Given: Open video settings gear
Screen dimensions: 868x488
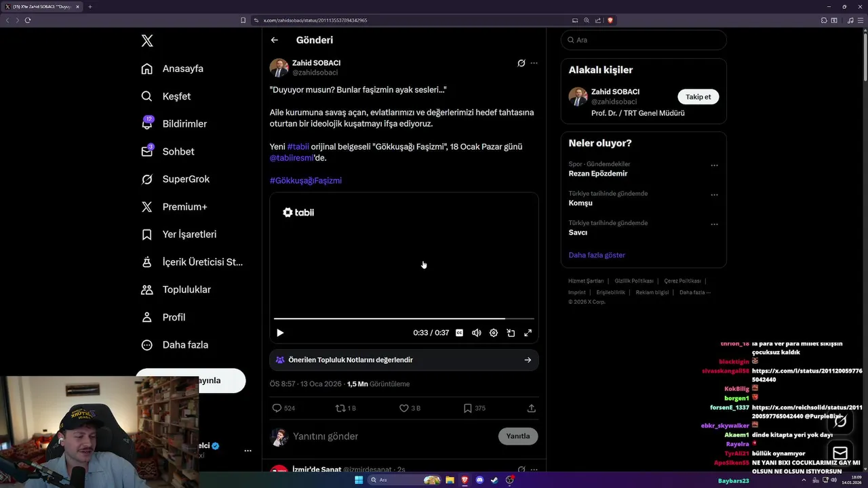Looking at the screenshot, I should click(x=494, y=333).
